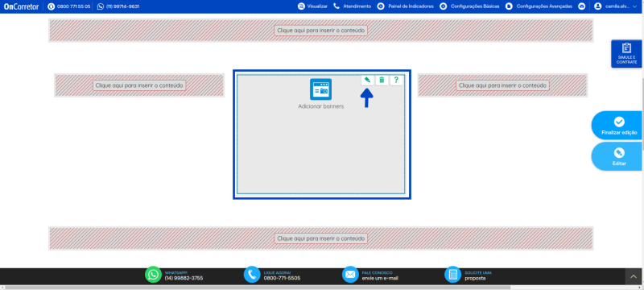Click the Solicite uma proposta calculator icon
644x290 pixels.
pyautogui.click(x=453, y=275)
